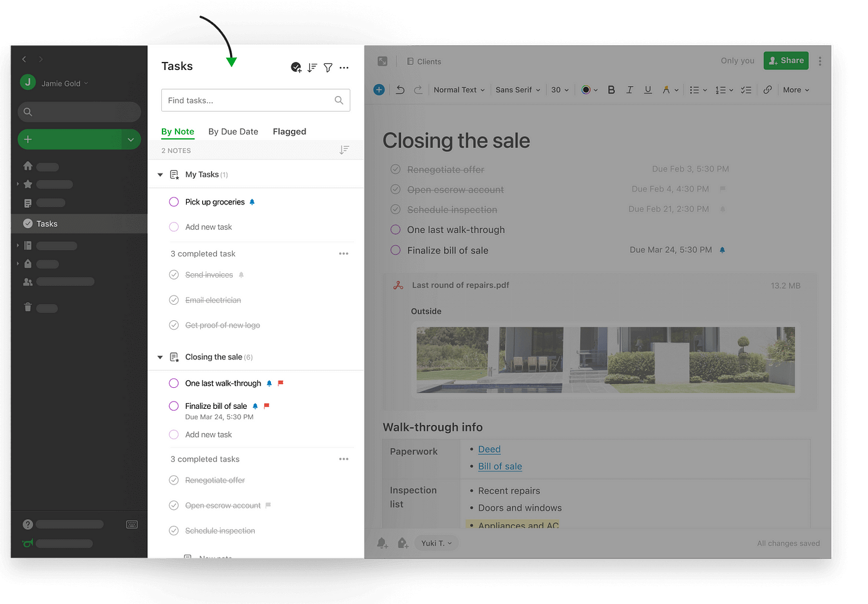Click the red flag on Finalize bill of sale task
The height and width of the screenshot is (604, 868).
click(x=267, y=406)
